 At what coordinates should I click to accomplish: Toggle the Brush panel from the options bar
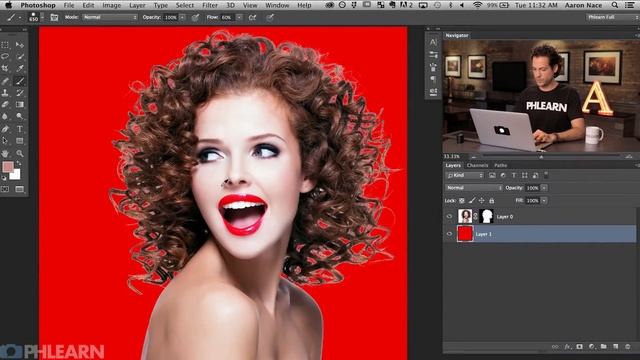click(54, 18)
